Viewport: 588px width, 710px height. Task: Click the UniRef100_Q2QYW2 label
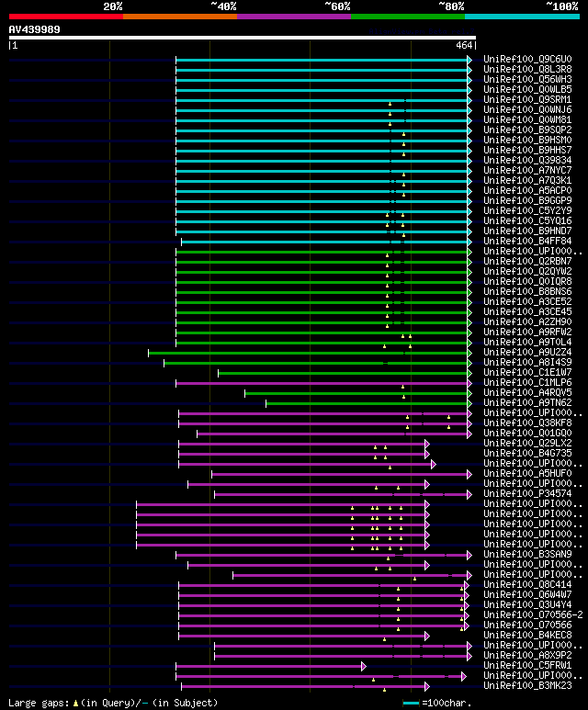click(527, 272)
